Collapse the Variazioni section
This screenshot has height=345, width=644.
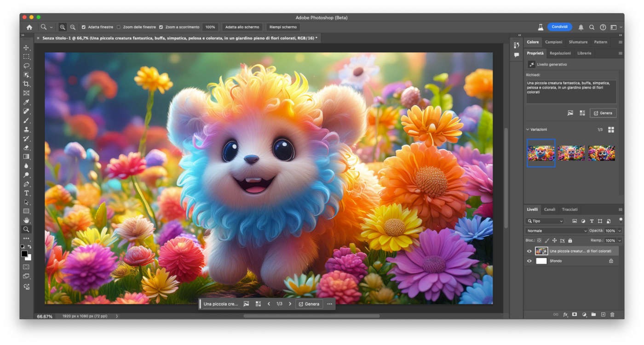528,130
